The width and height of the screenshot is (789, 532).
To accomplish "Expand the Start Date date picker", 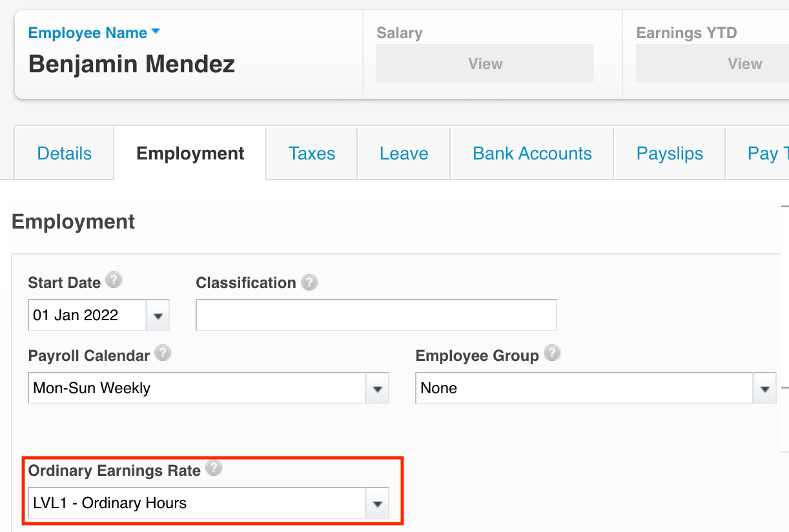I will point(159,315).
